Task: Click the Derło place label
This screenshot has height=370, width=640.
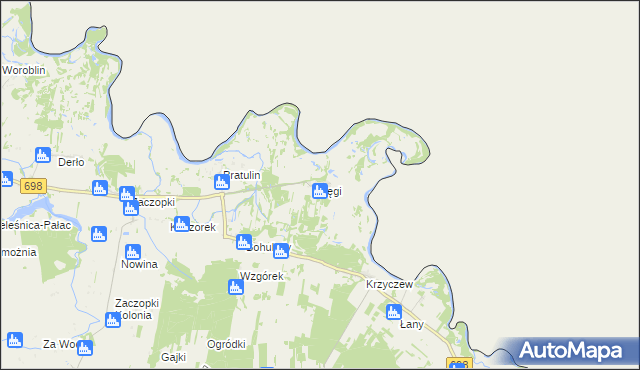Action: (x=71, y=162)
